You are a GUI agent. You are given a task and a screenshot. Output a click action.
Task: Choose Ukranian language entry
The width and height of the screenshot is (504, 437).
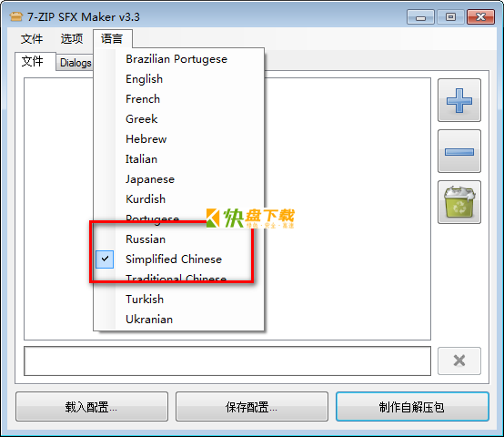click(178, 319)
